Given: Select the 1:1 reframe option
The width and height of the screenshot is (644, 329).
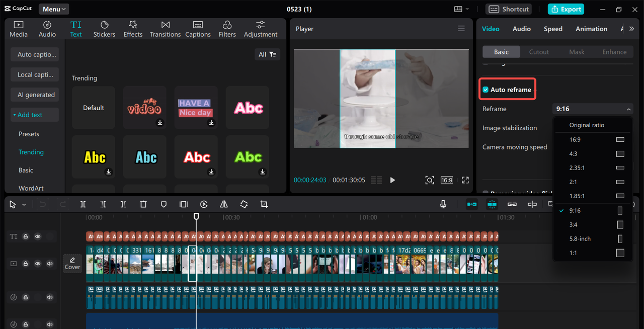Looking at the screenshot, I should pos(593,253).
